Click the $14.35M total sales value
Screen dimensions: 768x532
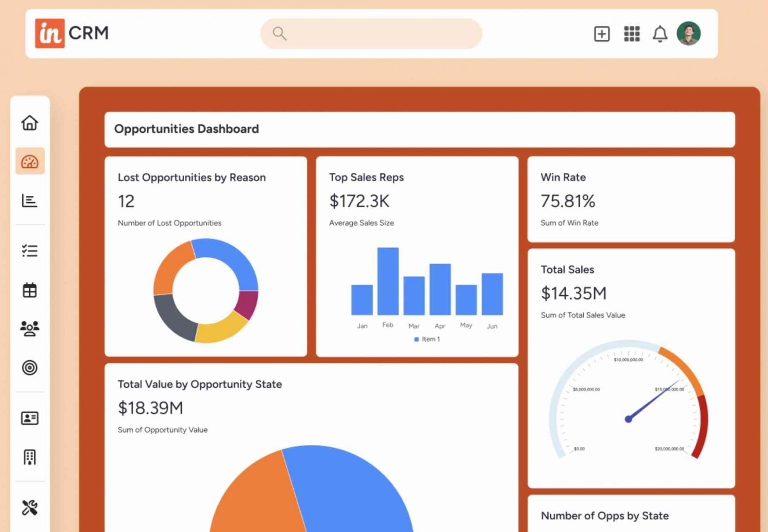[573, 293]
